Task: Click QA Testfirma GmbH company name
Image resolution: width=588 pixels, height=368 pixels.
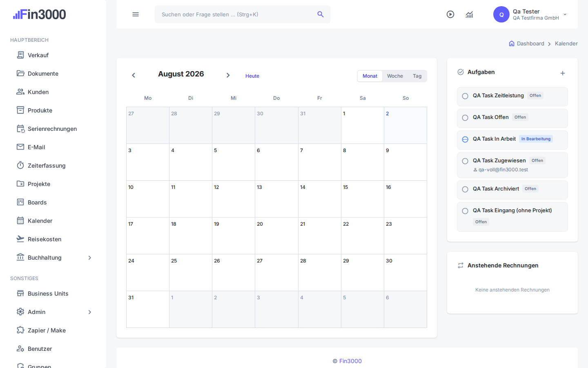Action: point(536,18)
